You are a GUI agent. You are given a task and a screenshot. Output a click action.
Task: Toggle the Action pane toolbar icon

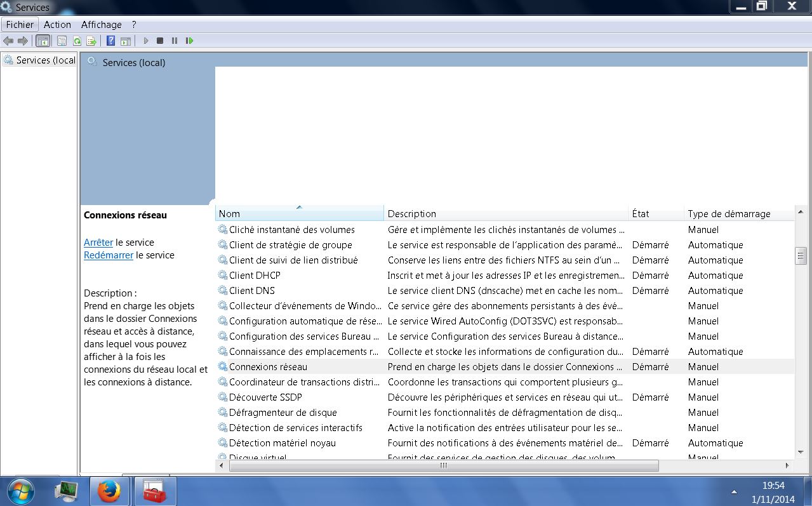tap(126, 41)
